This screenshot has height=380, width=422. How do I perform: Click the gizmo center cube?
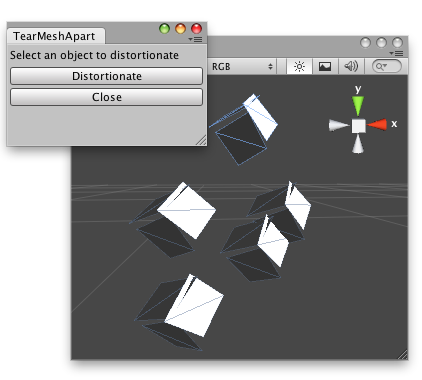(359, 126)
